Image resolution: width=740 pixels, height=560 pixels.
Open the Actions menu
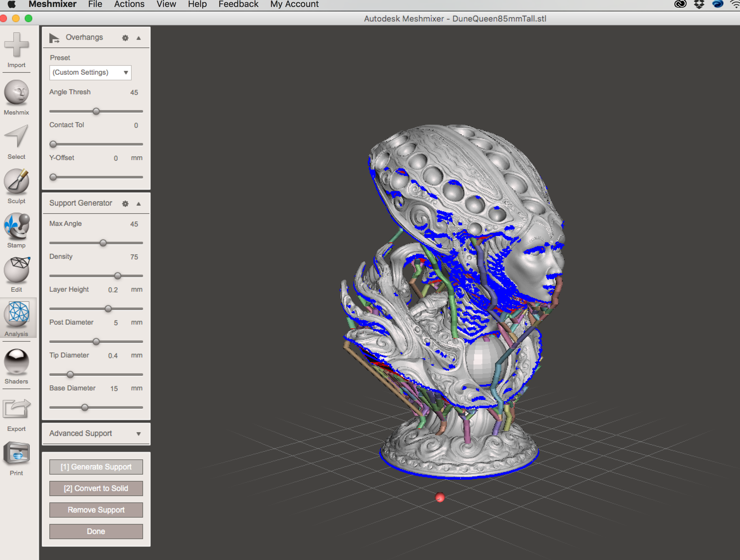[129, 4]
